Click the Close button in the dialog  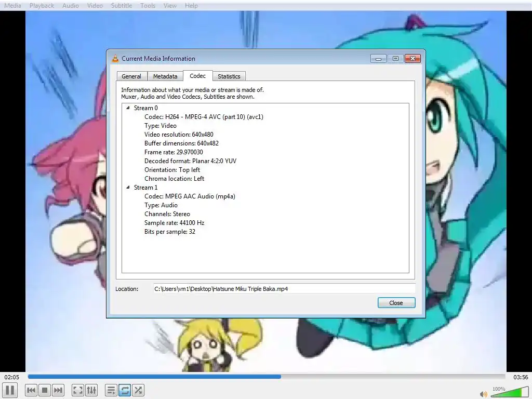tap(396, 303)
